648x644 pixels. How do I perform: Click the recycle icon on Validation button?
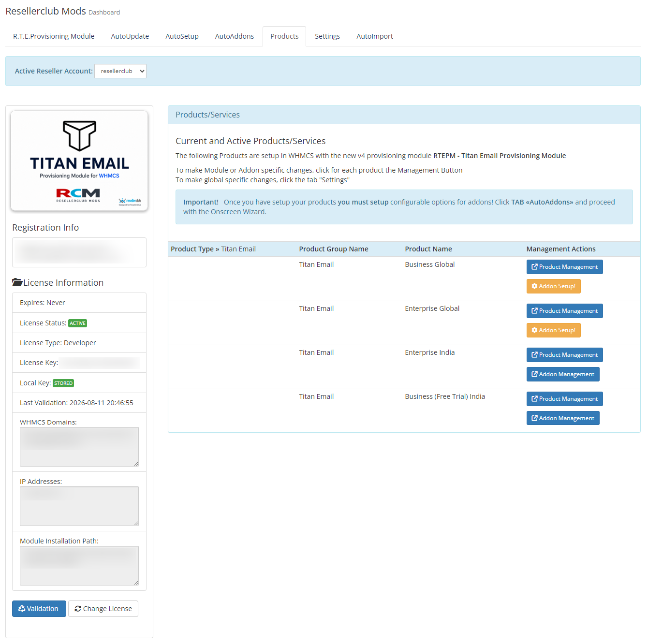click(22, 609)
